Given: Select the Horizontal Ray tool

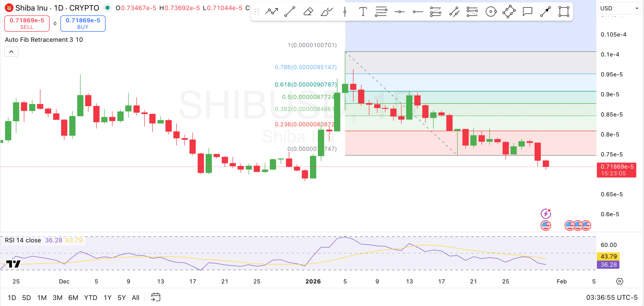Looking at the screenshot, I should 417,11.
